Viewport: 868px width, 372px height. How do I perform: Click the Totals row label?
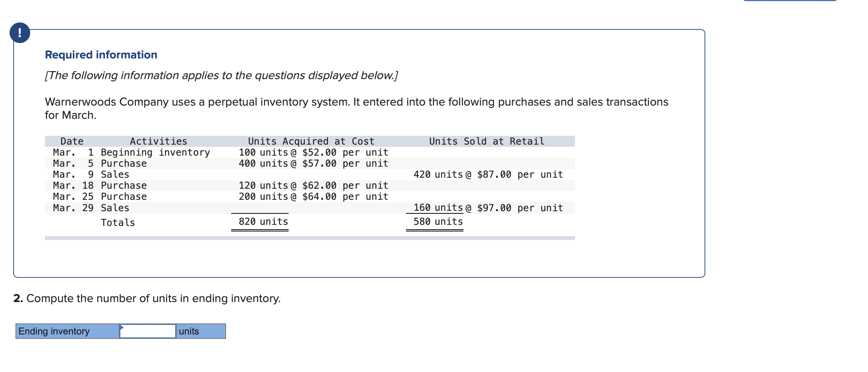pyautogui.click(x=118, y=222)
